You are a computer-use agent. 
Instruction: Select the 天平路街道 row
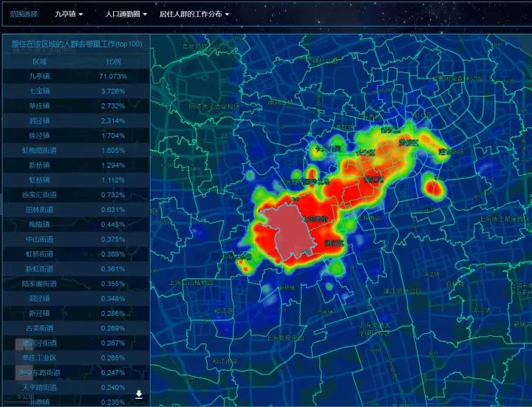(x=76, y=387)
